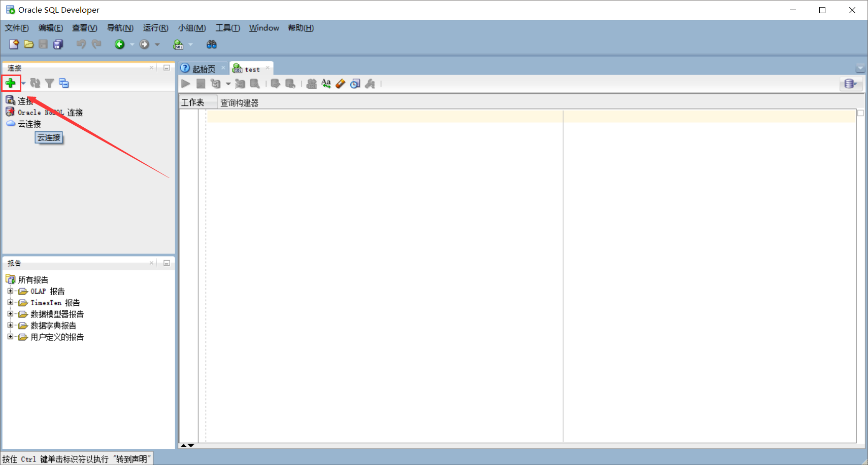Viewport: 868px width, 465px height.
Task: Click the Open folder toolbar icon
Action: (29, 44)
